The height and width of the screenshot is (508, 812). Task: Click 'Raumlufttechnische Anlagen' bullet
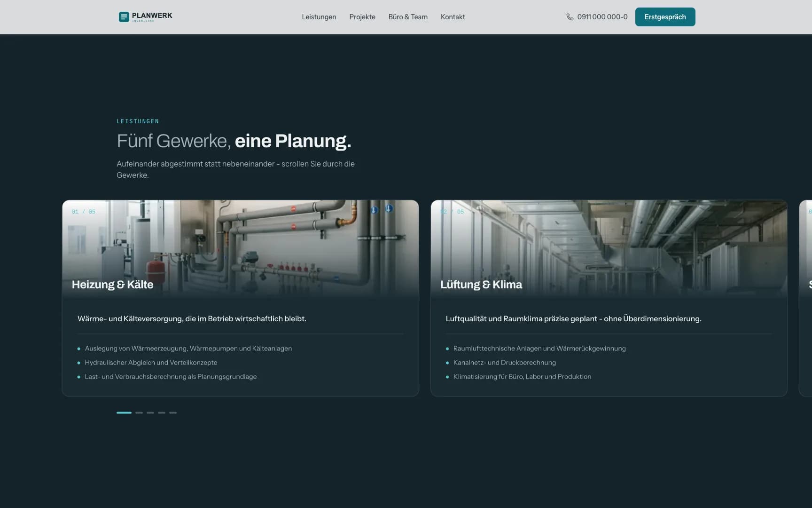(x=539, y=349)
